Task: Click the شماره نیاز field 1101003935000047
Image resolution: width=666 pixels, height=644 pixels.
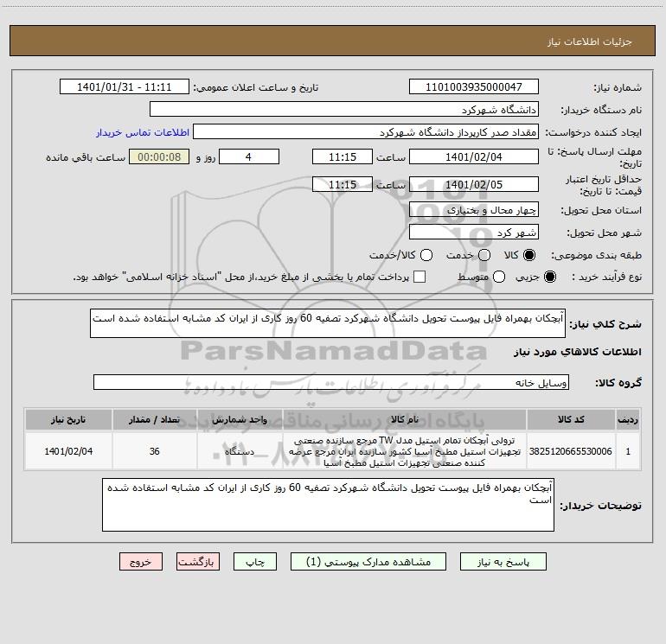Action: (474, 86)
